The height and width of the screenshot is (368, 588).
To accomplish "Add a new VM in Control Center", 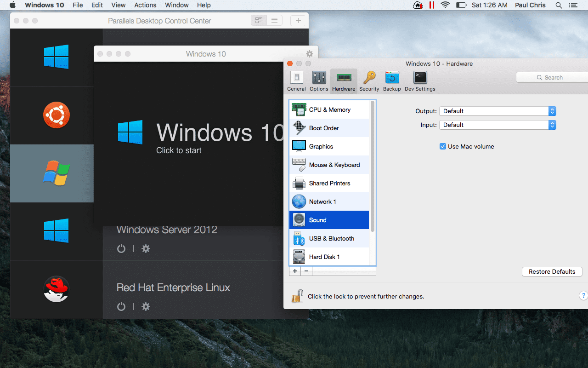I will pos(298,20).
